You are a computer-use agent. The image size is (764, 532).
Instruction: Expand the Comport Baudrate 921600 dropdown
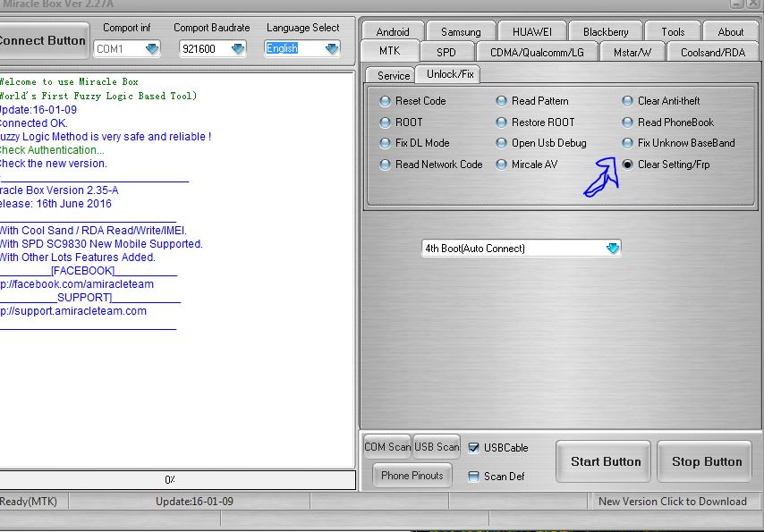coord(238,48)
